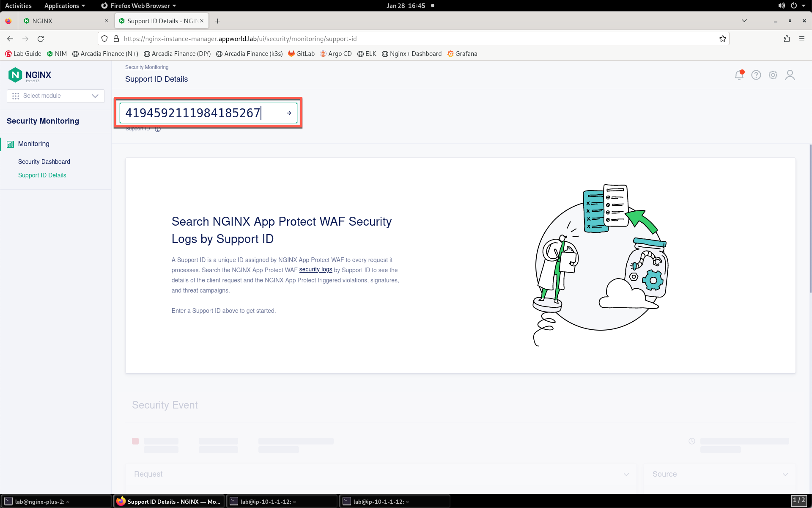Click the help question mark icon
This screenshot has width=812, height=508.
(x=756, y=75)
